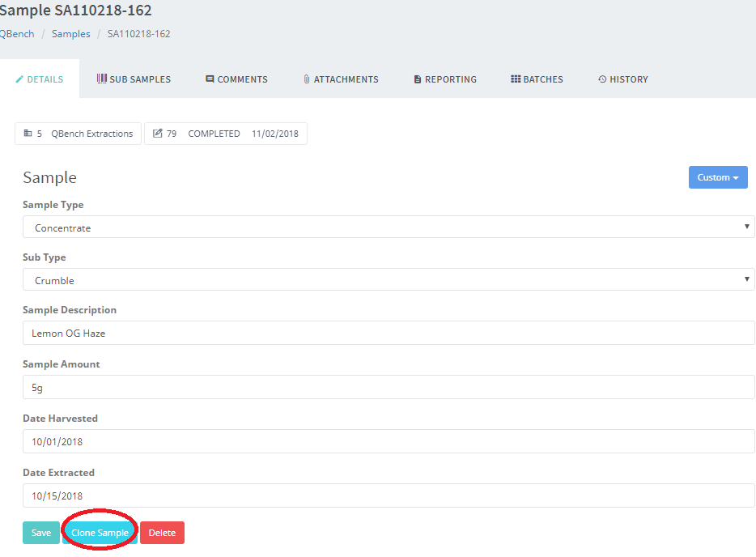Expand the Sub Type dropdown
This screenshot has height=557, width=756.
click(x=389, y=280)
